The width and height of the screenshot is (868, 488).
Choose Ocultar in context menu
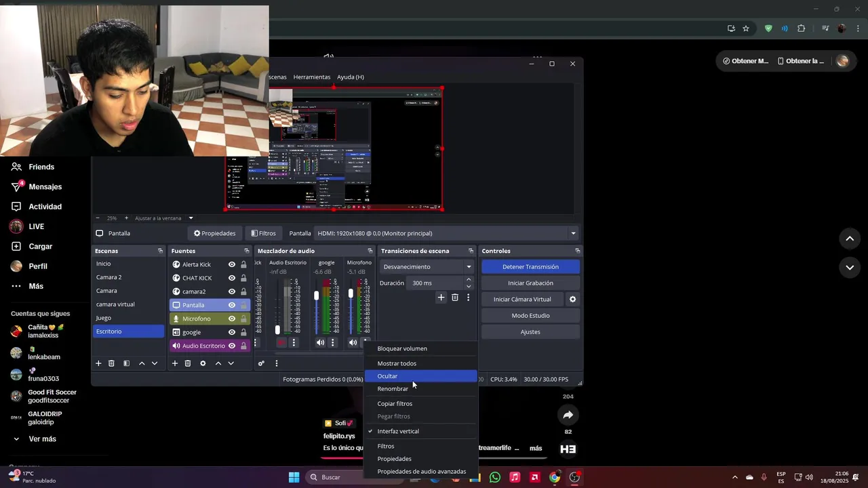[420, 376]
